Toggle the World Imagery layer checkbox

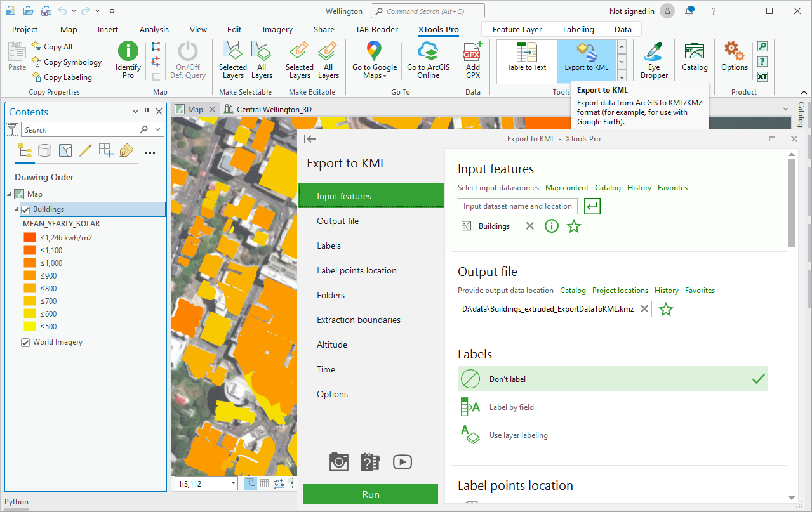[x=25, y=342]
